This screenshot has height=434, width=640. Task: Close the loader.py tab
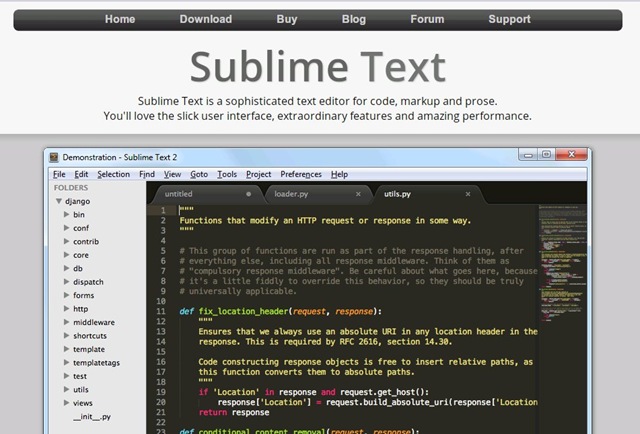pos(358,194)
